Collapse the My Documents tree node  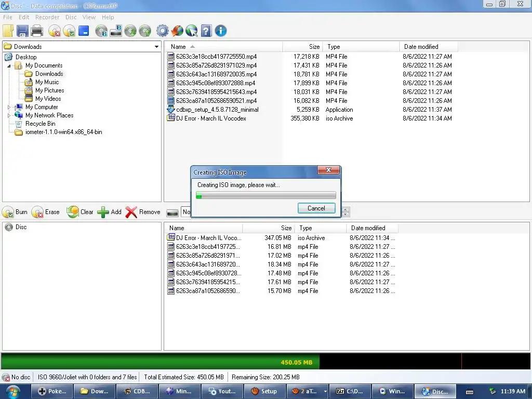pos(9,66)
